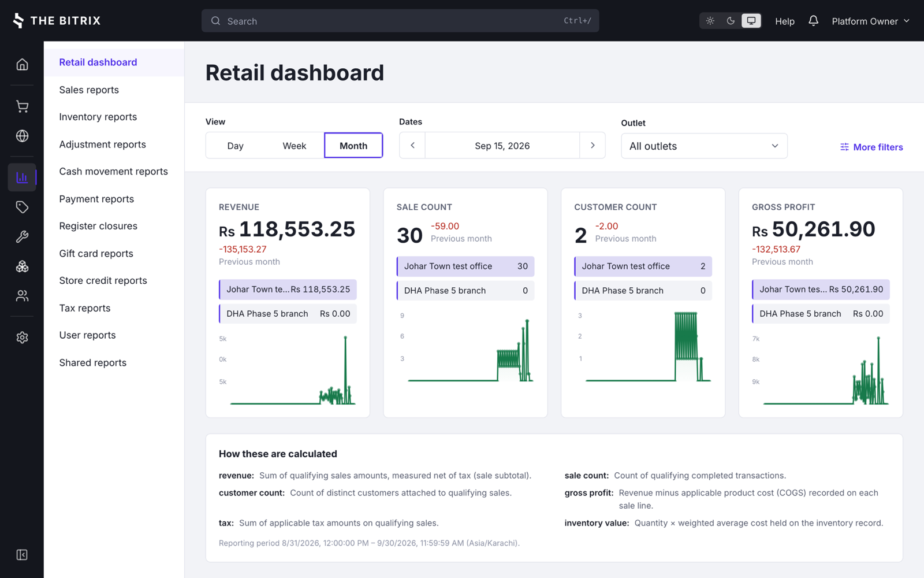
Task: Switch to dark theme moon icon
Action: 731,21
